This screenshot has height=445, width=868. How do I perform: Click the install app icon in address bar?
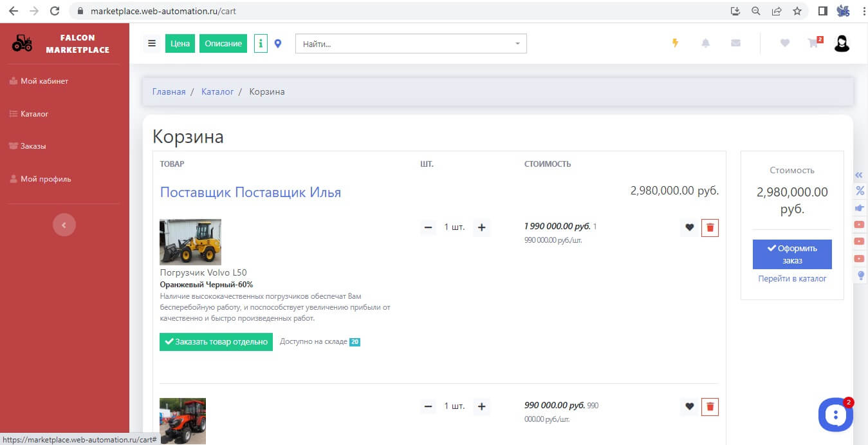point(735,11)
